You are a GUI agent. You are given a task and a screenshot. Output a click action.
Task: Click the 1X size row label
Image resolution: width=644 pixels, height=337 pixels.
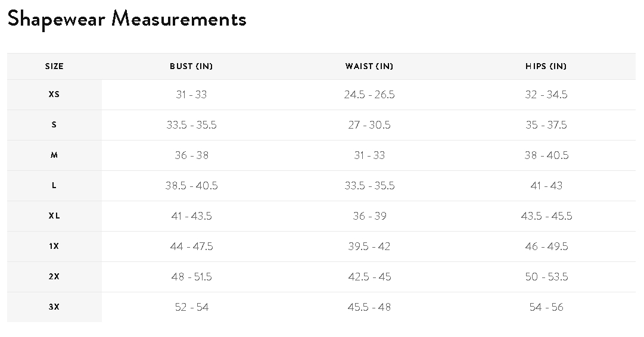(x=54, y=246)
